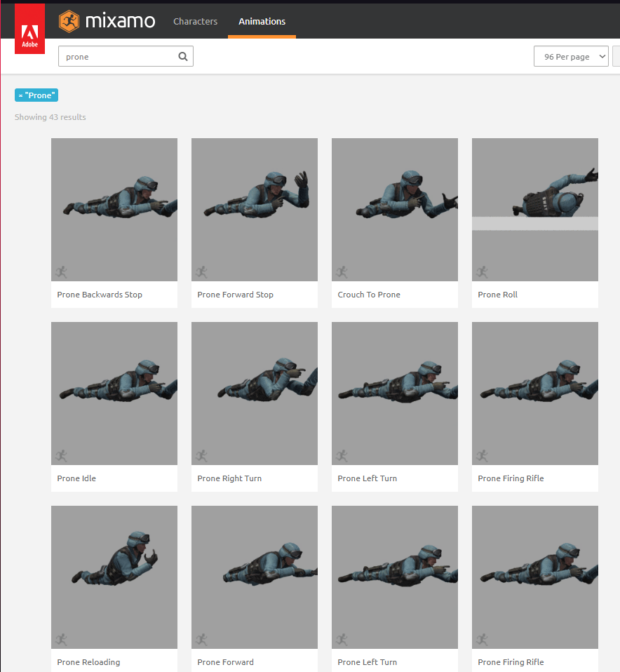Open the 96 Per page dropdown

click(571, 56)
